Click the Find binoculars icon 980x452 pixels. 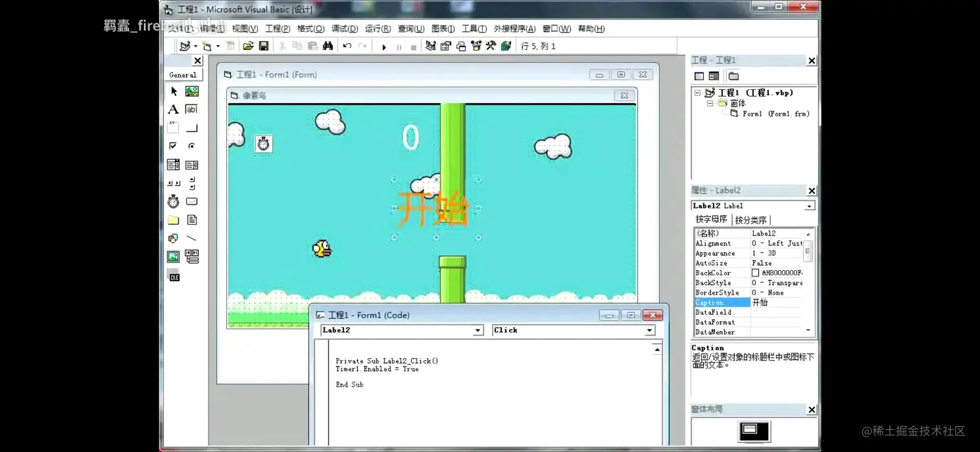coord(328,46)
